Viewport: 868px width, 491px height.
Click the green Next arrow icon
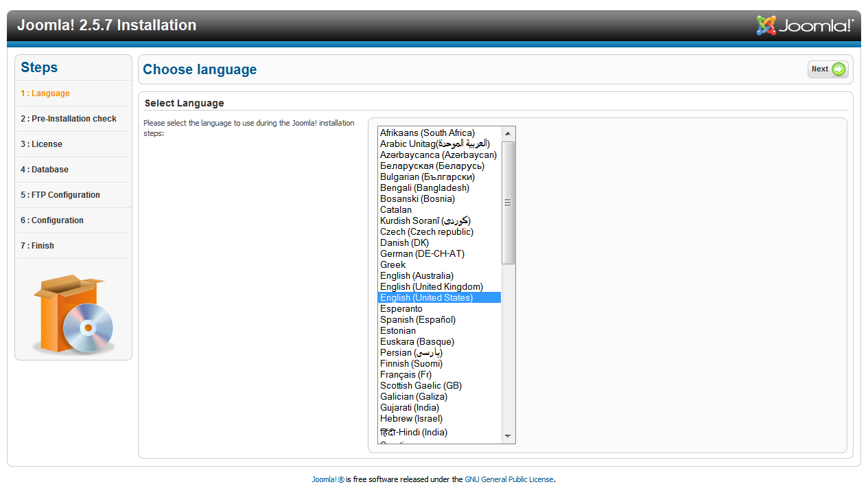838,69
